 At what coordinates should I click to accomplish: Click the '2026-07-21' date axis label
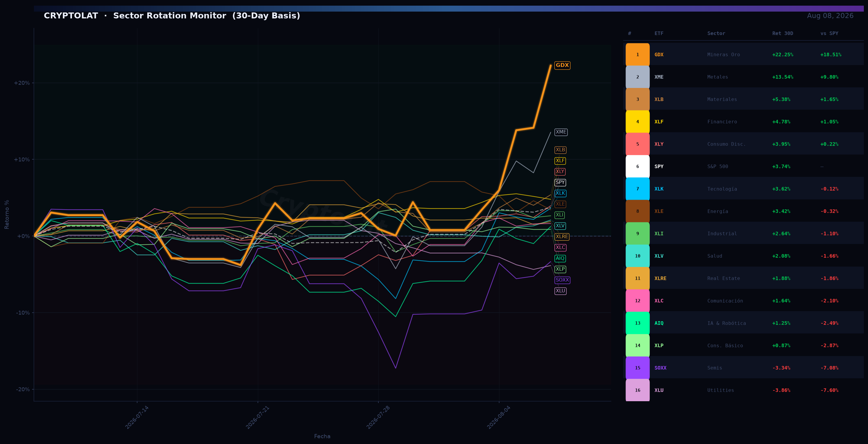[x=257, y=418]
